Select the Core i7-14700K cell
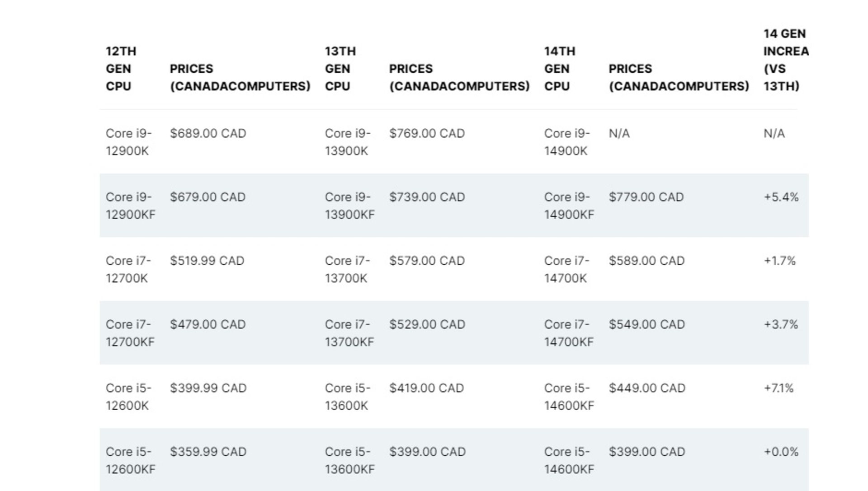This screenshot has height=491, width=868. (566, 270)
